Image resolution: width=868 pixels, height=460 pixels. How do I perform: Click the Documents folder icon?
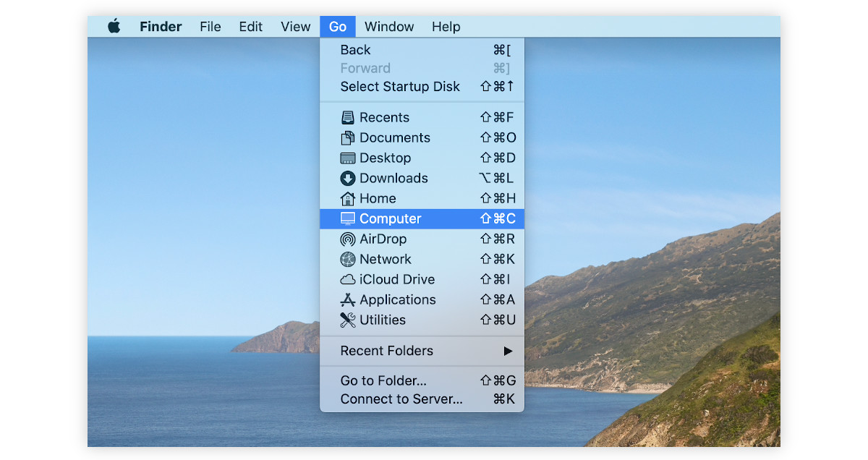point(349,137)
